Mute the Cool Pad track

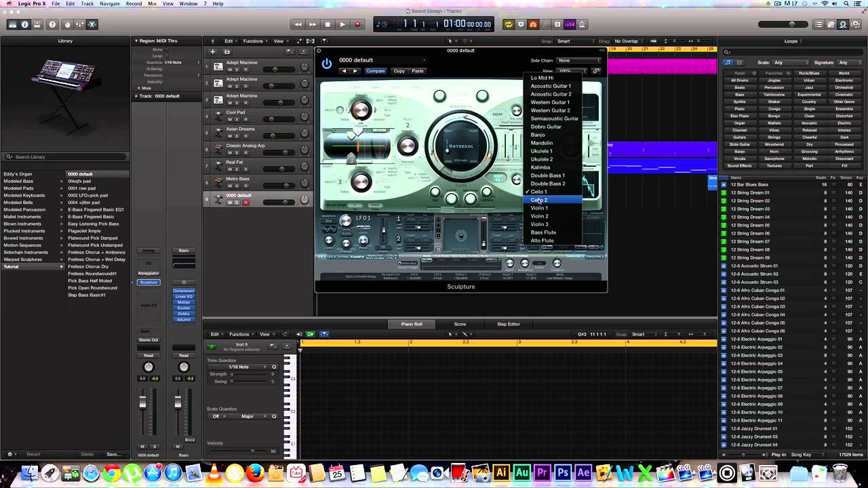(x=229, y=119)
